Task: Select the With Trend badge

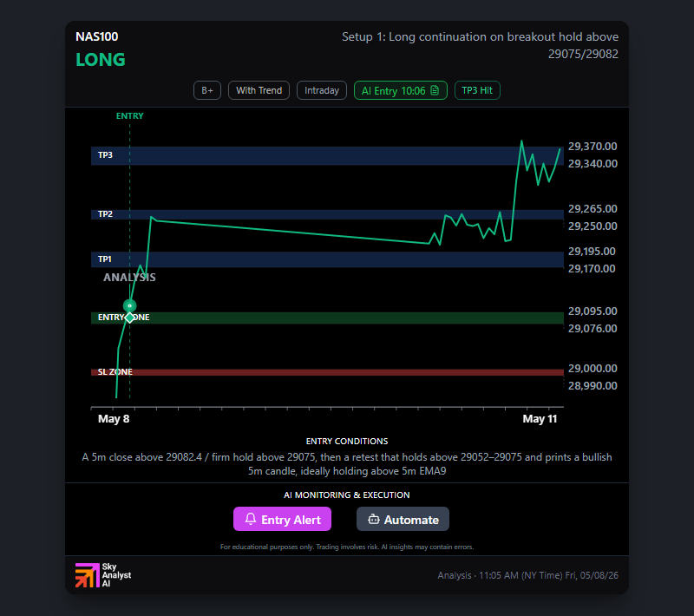Action: 259,90
